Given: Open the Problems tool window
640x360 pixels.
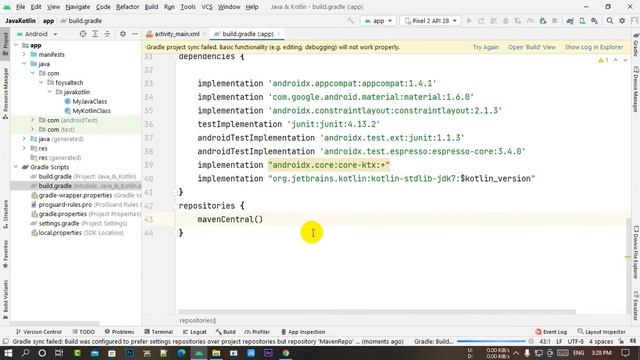Looking at the screenshot, I should point(119,332).
